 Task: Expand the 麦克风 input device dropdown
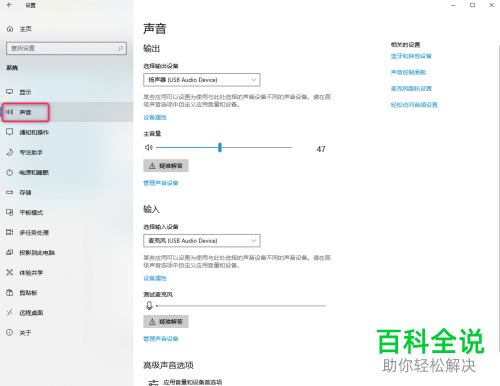tap(202, 241)
